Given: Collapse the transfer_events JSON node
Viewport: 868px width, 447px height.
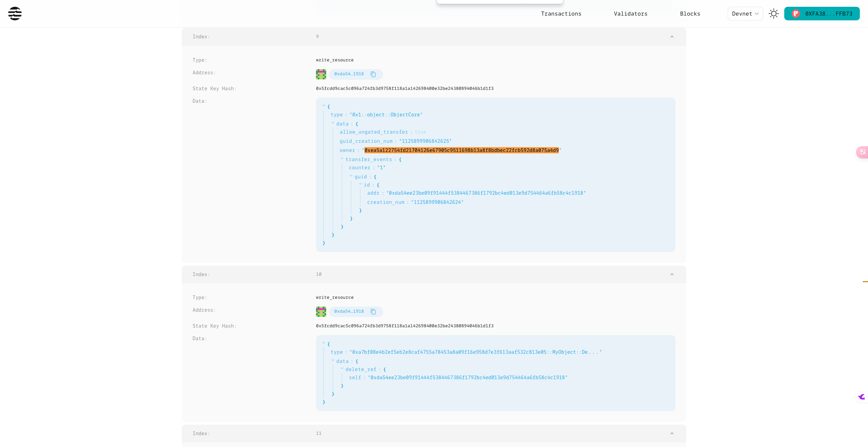Looking at the screenshot, I should pos(342,159).
